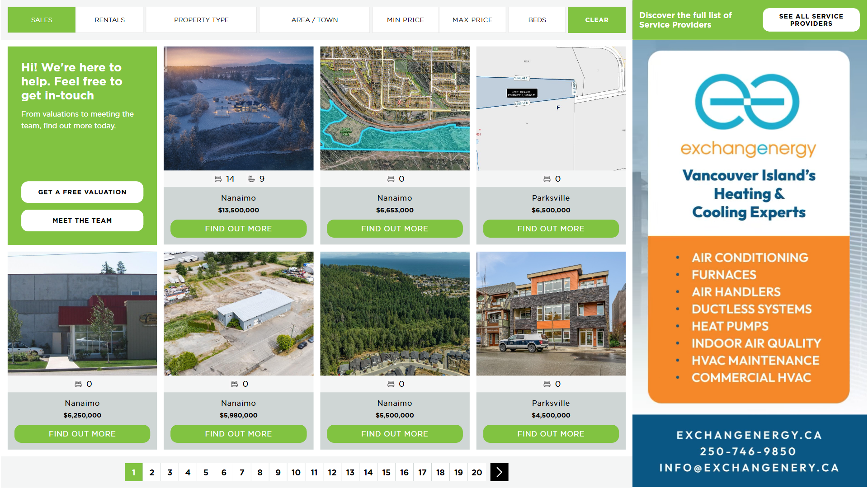The image size is (868, 488).
Task: Click bed icon on $6,653,000 Nanaimo listing
Action: tap(391, 179)
